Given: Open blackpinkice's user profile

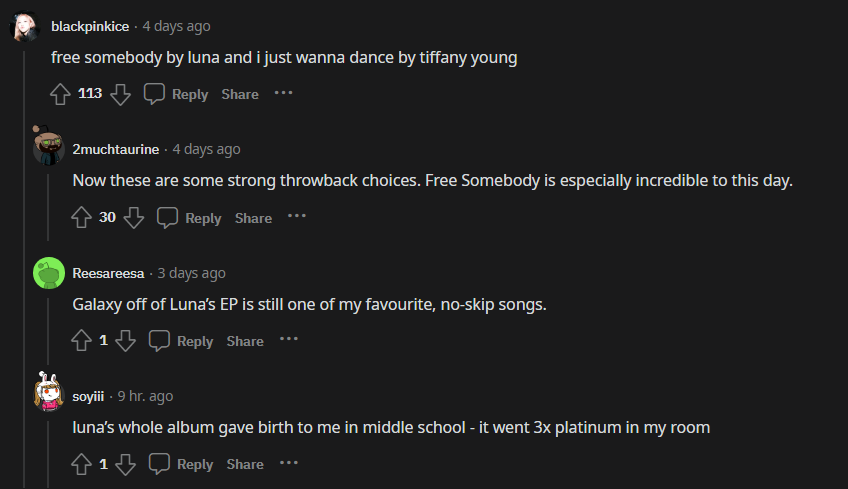Looking at the screenshot, I should 92,26.
